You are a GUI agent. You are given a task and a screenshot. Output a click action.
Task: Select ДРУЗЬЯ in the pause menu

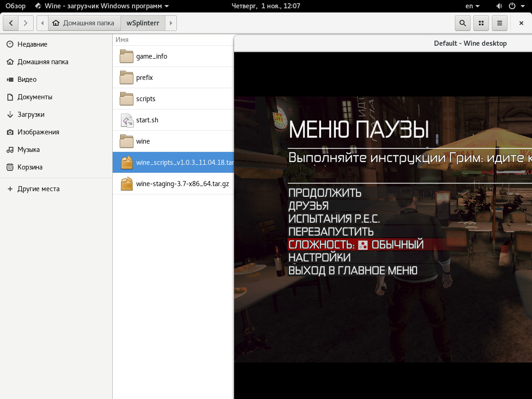pos(308,206)
